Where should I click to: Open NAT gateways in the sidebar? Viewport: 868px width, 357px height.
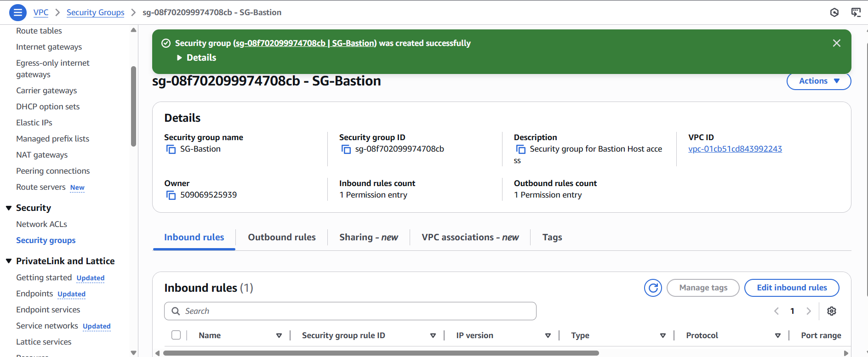tap(42, 155)
